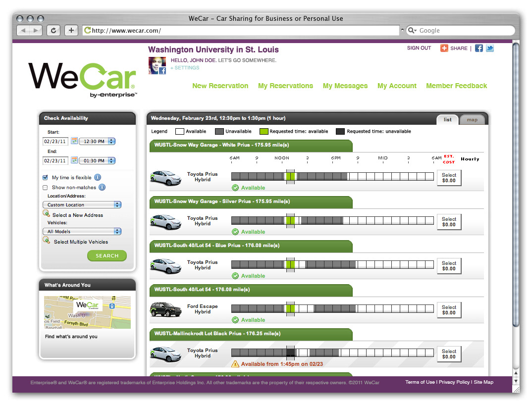Select the Ford Escape Hybrid for $0.00
Screen dimensions: 532x405
pos(449,310)
